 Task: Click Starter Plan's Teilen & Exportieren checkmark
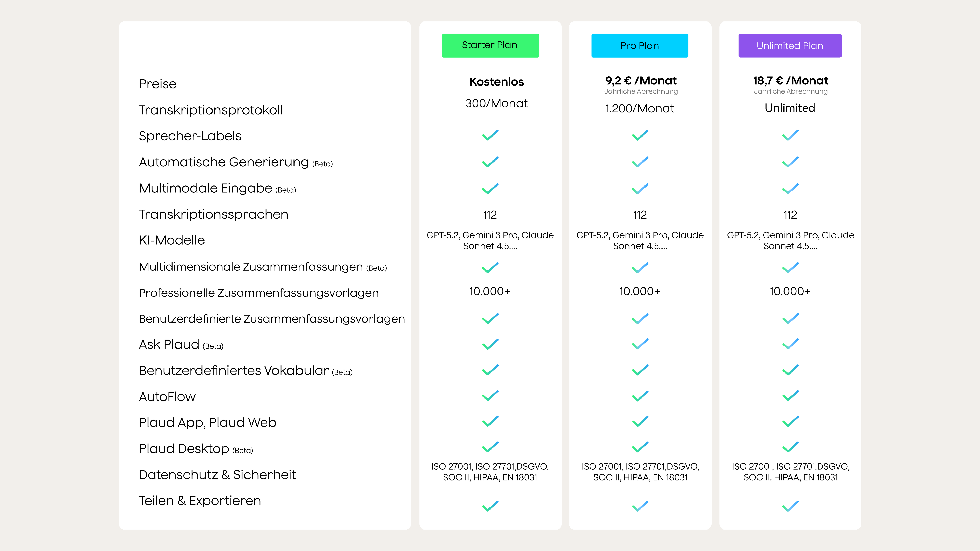click(x=490, y=506)
